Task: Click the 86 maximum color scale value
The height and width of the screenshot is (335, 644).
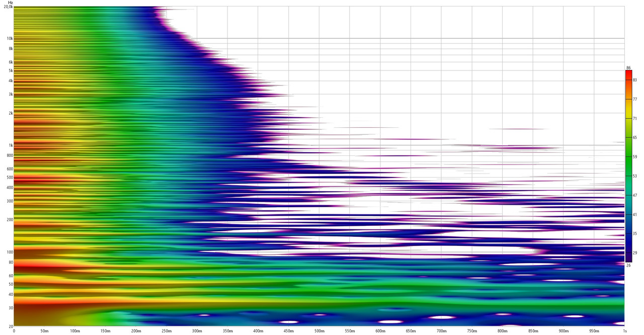Action: (x=628, y=68)
